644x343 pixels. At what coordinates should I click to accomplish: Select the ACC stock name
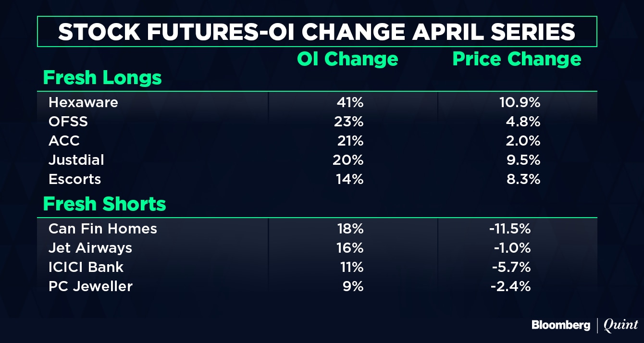point(64,141)
